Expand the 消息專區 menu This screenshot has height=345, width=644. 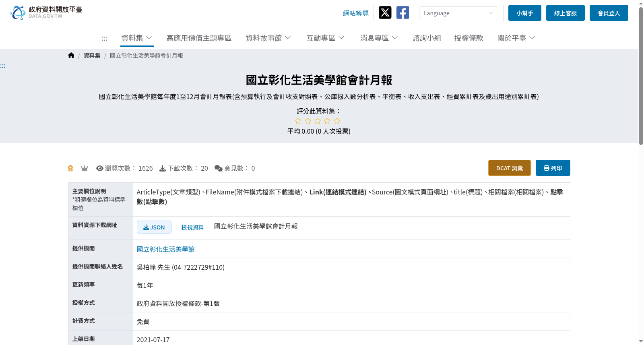click(x=379, y=38)
